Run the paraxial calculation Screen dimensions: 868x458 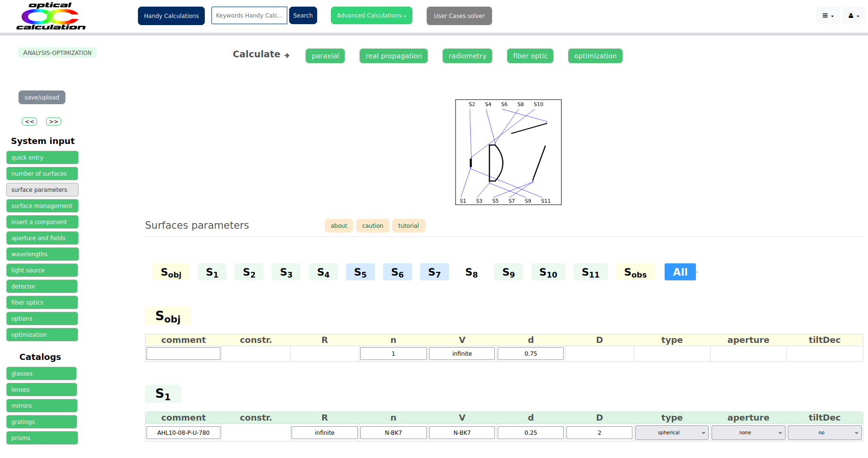[x=325, y=56]
